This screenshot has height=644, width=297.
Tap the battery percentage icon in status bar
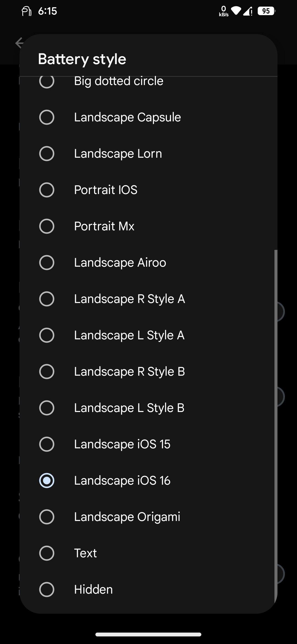(266, 11)
